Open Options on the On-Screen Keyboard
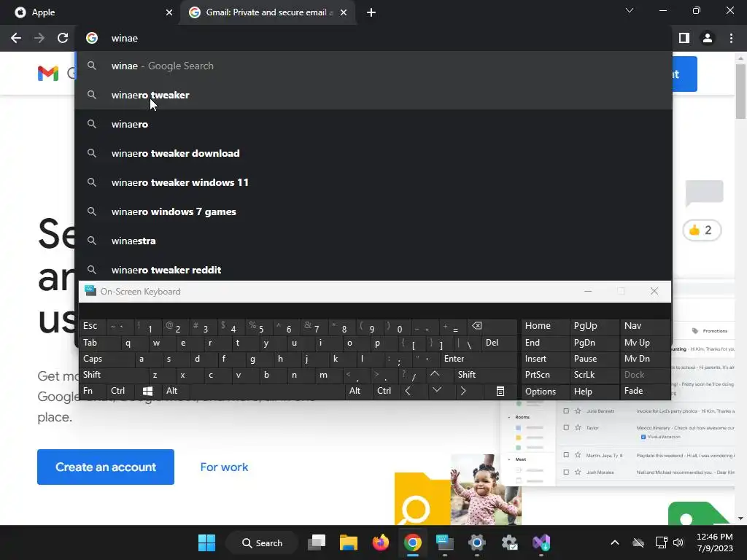Screen dimensions: 747x560 [x=545, y=391]
